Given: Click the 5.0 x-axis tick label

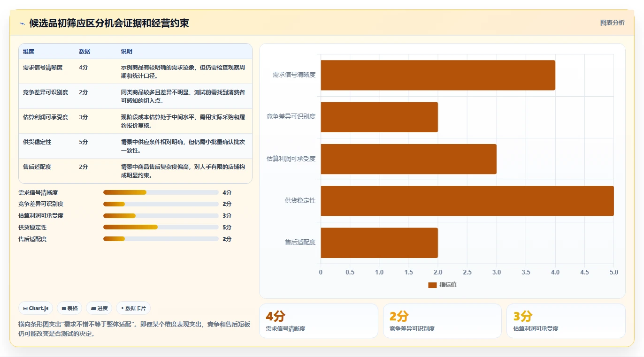Looking at the screenshot, I should [x=613, y=272].
